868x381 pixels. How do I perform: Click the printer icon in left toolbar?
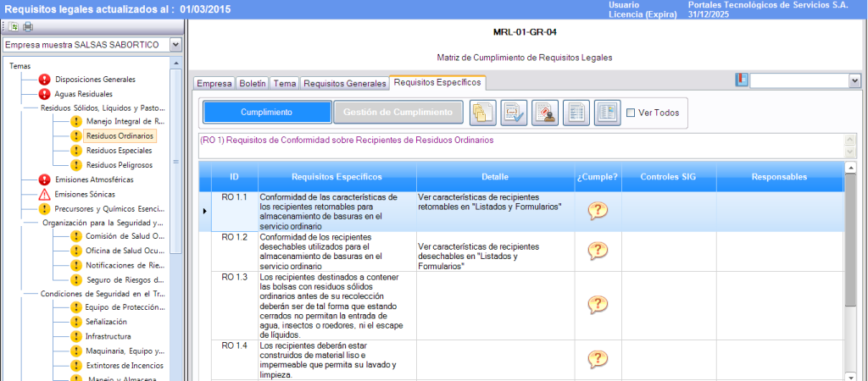click(28, 26)
